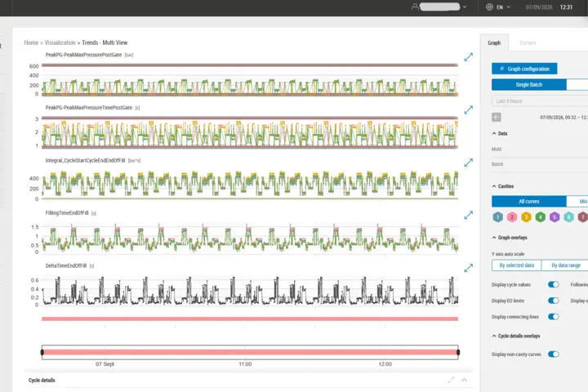
Task: Click the DeltaTimeEndOfFill chart title
Action: [x=66, y=265]
